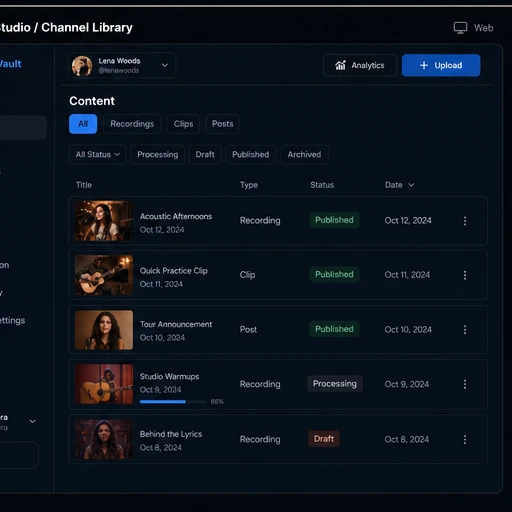This screenshot has height=512, width=512.
Task: Click the Draft badge on Behind the Lyrics
Action: (324, 439)
